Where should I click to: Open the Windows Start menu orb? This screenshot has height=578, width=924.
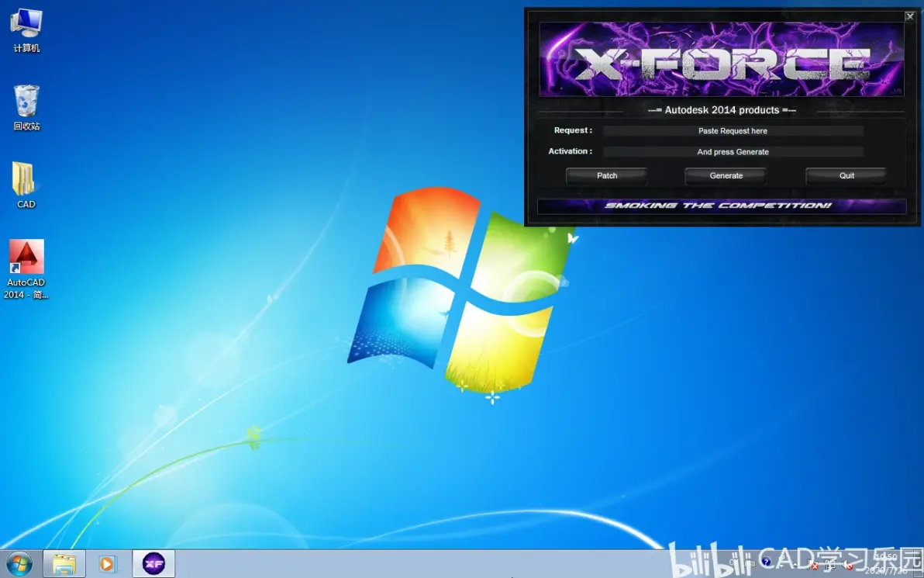19,564
